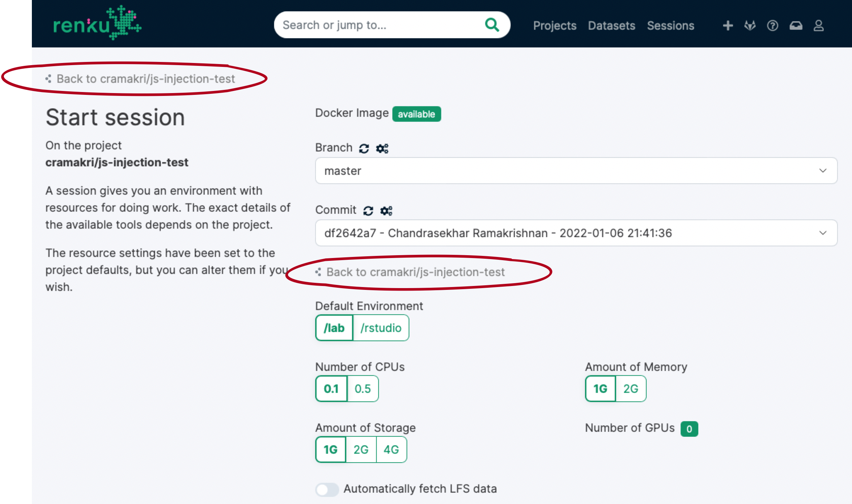Click the GitLab icon in the navbar

tap(750, 25)
